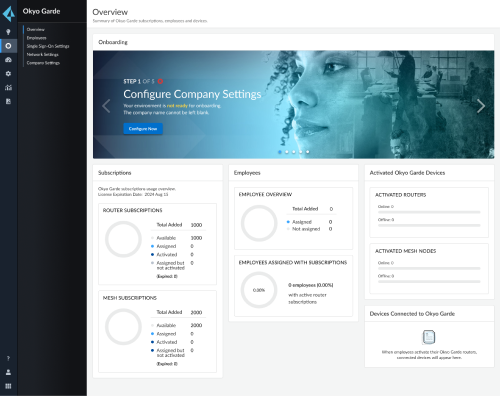
Task: Select the fifth carousel dot
Action: [308, 152]
